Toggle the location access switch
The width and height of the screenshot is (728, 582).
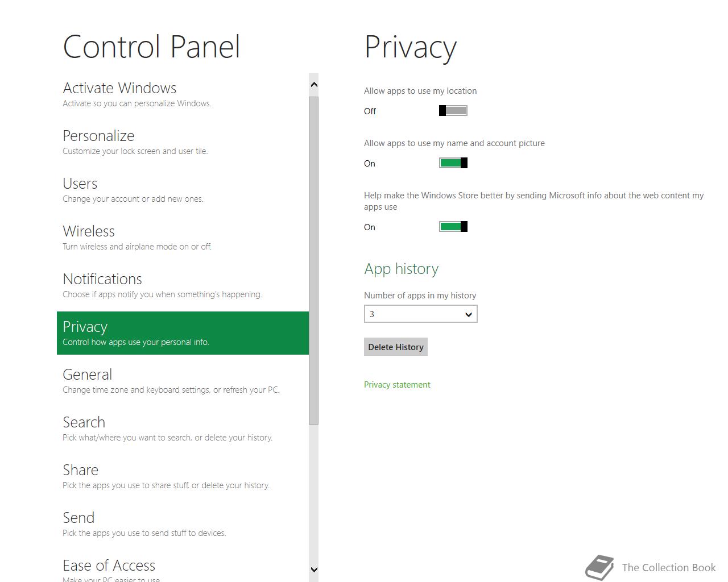(453, 111)
